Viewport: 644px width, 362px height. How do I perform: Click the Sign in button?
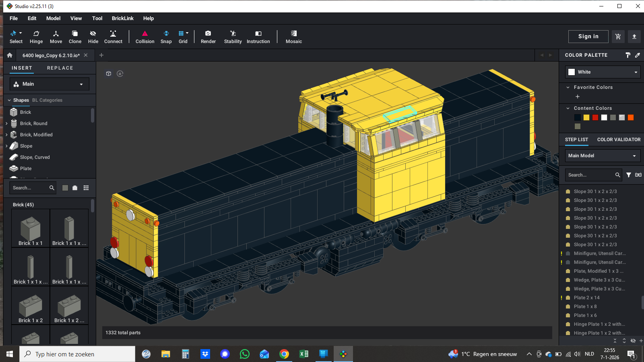(x=588, y=37)
